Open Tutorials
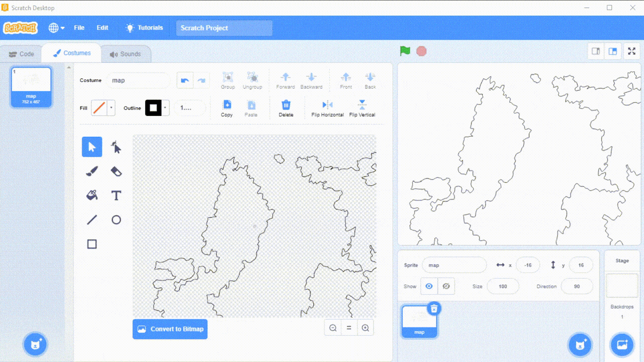 click(x=144, y=28)
